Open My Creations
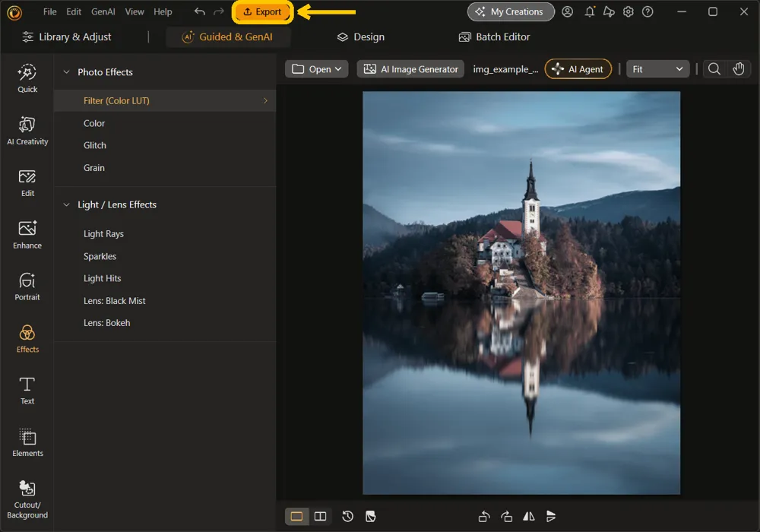This screenshot has height=532, width=760. coord(511,11)
